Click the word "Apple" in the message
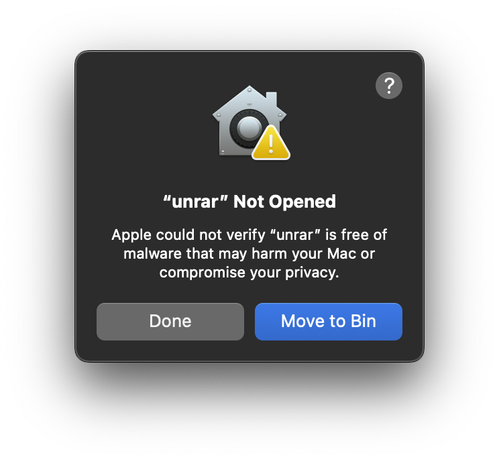499x461 pixels. pyautogui.click(x=132, y=235)
